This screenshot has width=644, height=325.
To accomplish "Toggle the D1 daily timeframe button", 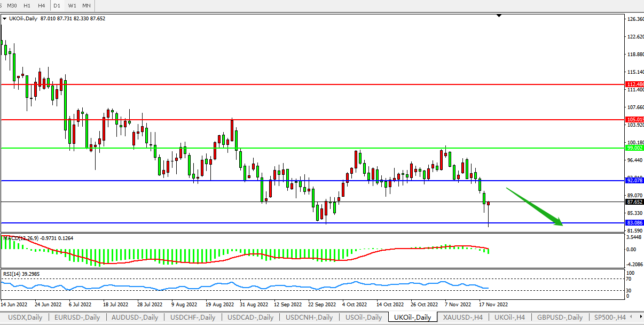I will click(57, 5).
